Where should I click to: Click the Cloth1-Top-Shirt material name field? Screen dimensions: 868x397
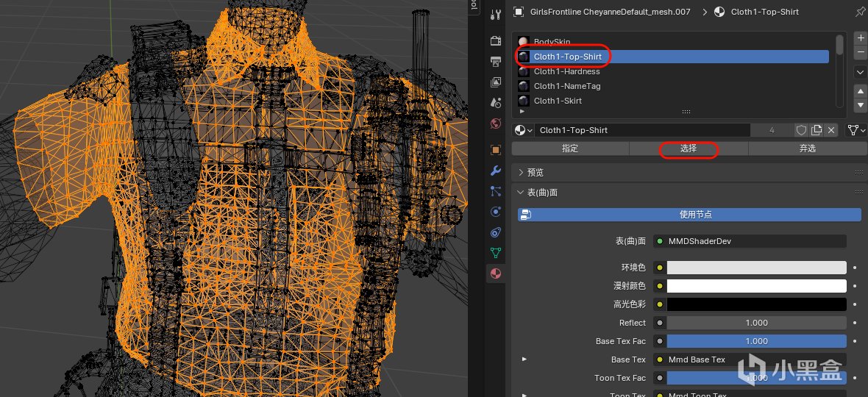point(640,130)
